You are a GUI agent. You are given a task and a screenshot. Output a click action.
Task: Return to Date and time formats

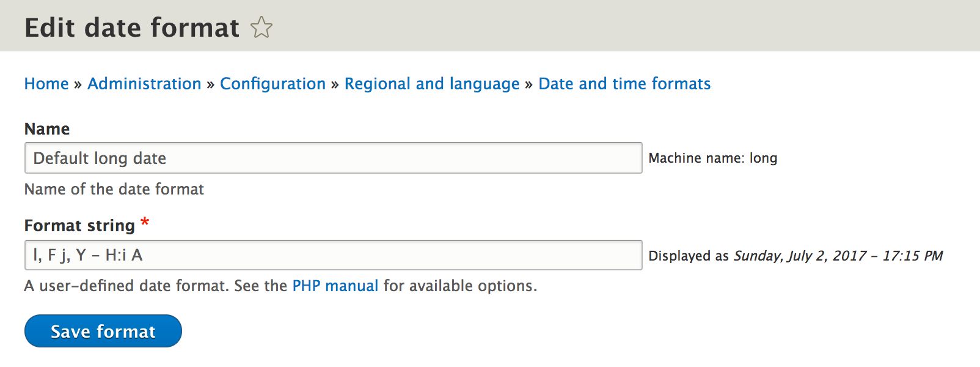click(x=624, y=84)
